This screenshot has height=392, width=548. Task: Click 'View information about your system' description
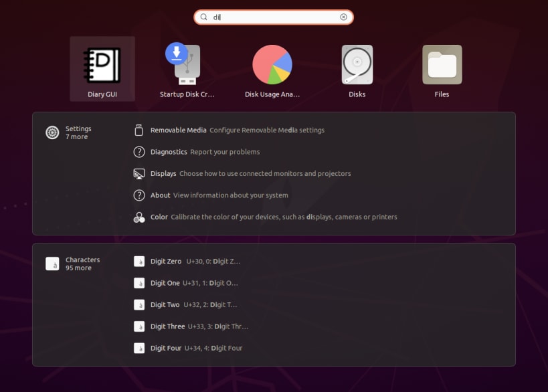click(x=231, y=195)
